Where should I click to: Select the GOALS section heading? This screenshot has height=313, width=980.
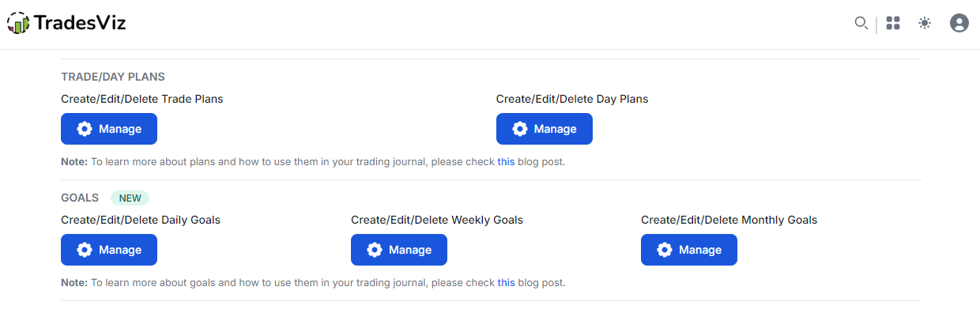[80, 198]
